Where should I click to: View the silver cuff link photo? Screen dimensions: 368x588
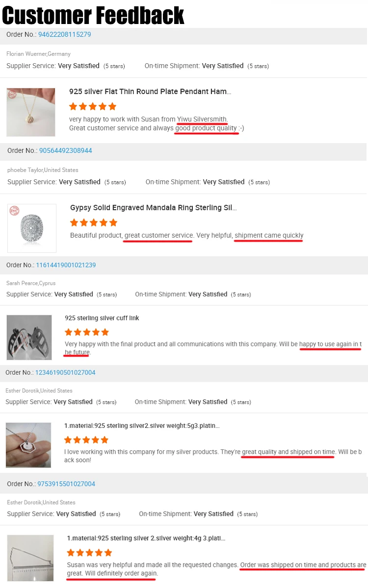pyautogui.click(x=29, y=338)
